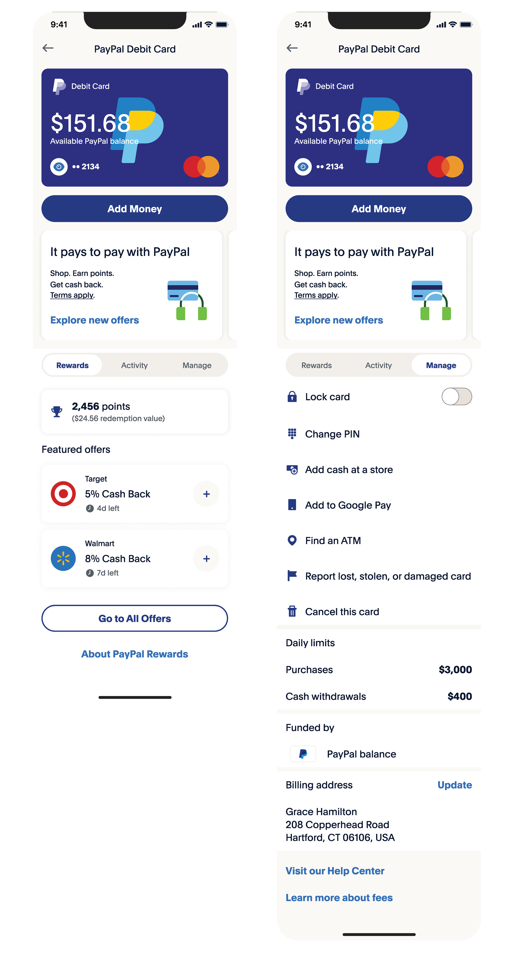Click the location pin for Find an ATM
The height and width of the screenshot is (980, 514).
point(292,540)
